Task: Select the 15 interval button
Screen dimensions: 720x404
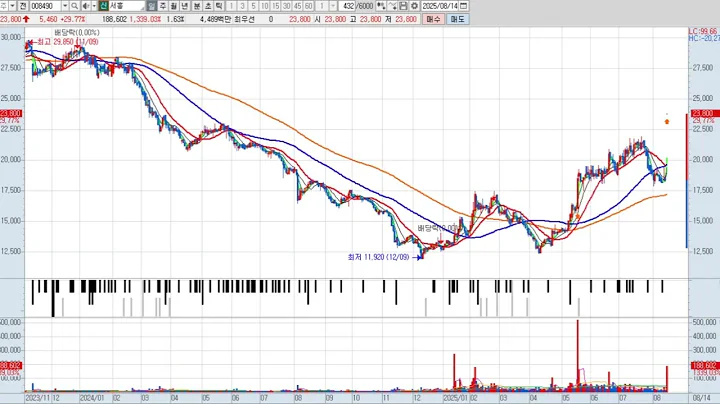Action: pos(276,6)
